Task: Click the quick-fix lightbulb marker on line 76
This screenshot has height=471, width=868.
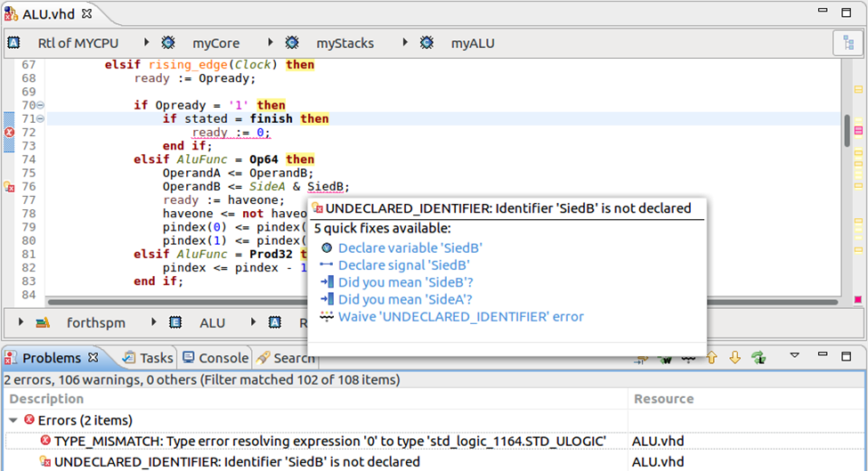Action: pos(9,186)
